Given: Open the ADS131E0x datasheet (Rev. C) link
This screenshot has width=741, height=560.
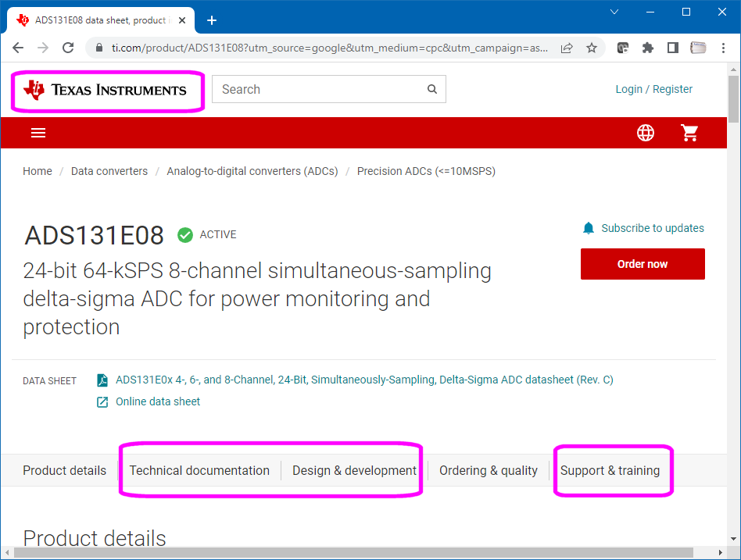Looking at the screenshot, I should 364,380.
